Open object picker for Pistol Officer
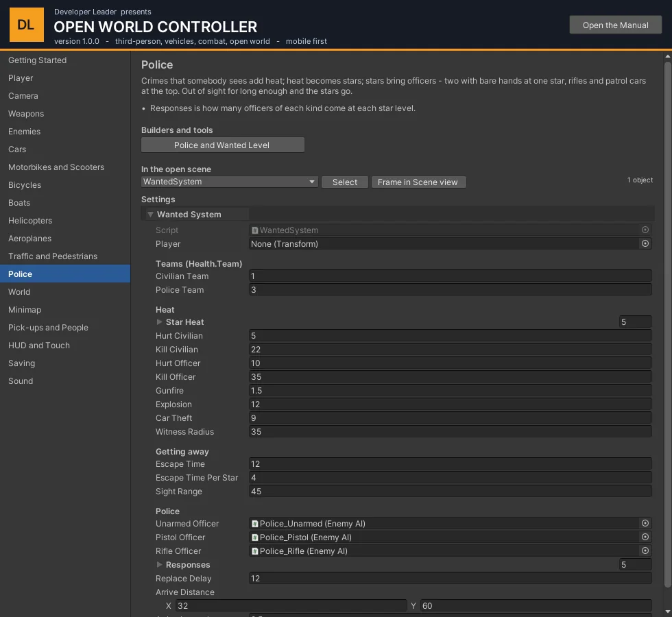 coord(645,537)
